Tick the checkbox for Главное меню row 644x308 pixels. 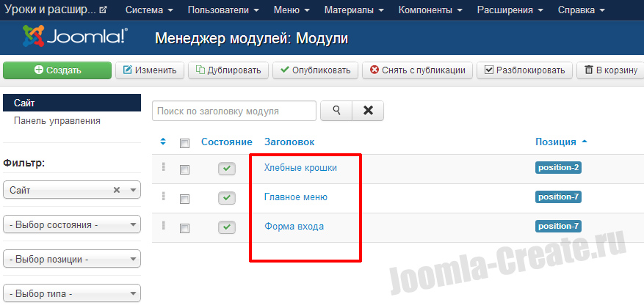pos(184,199)
